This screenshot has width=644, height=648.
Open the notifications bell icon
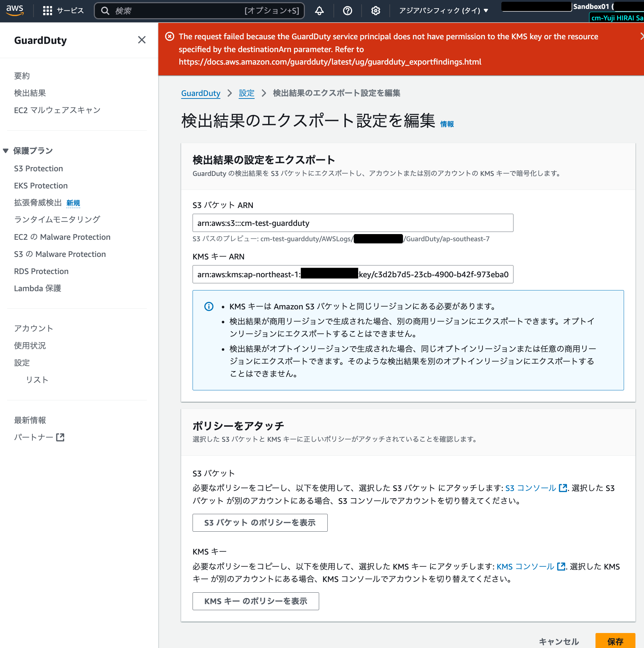click(320, 11)
